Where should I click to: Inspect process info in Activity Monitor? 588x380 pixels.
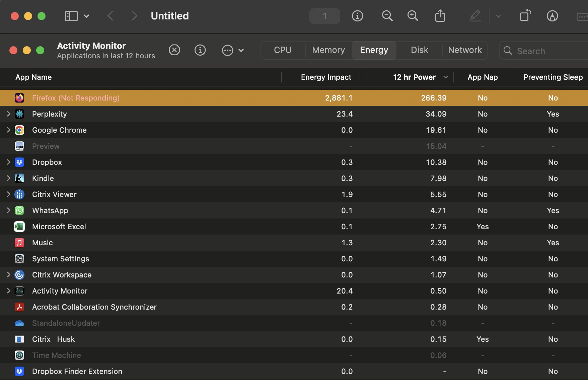coord(200,50)
